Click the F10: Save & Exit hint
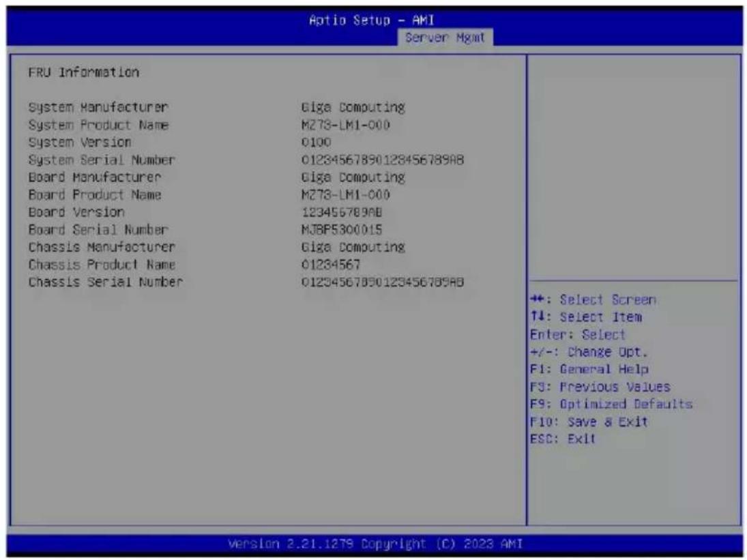 (x=589, y=422)
